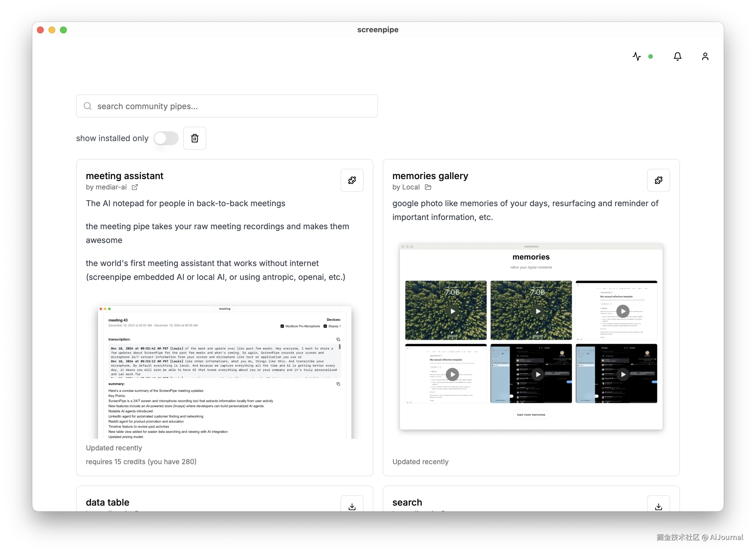756x554 pixels.
Task: Click meeting assistant puzzle-piece icon
Action: click(x=352, y=181)
